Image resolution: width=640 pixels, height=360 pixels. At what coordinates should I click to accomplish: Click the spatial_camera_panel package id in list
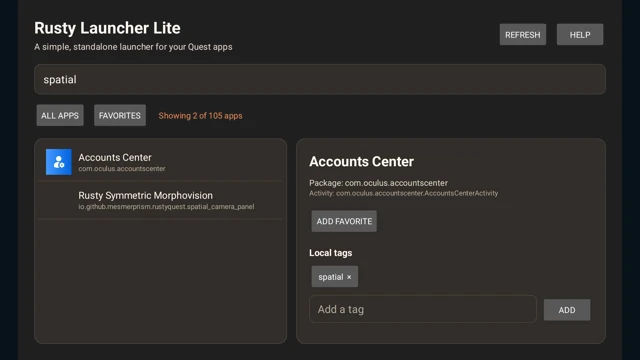point(166,207)
